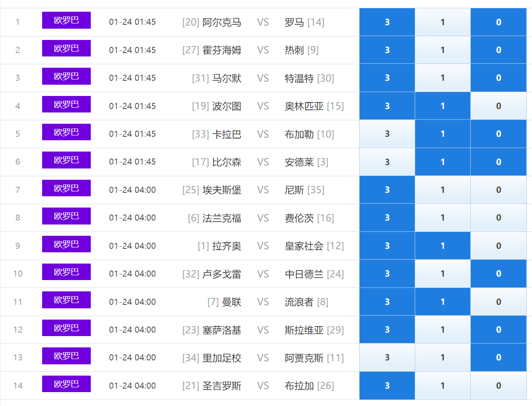Click 欧罗巴 badge beside 埃夫斯堡 match
This screenshot has width=532, height=406.
click(x=66, y=188)
